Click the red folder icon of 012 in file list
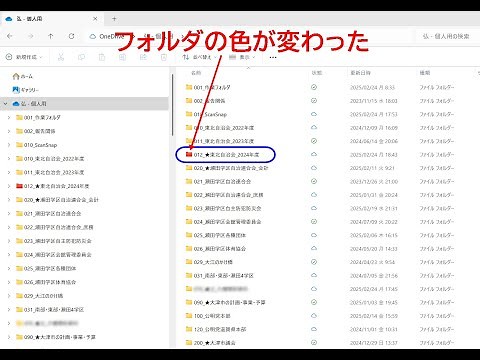Viewport: 480px width, 360px height. 189,154
